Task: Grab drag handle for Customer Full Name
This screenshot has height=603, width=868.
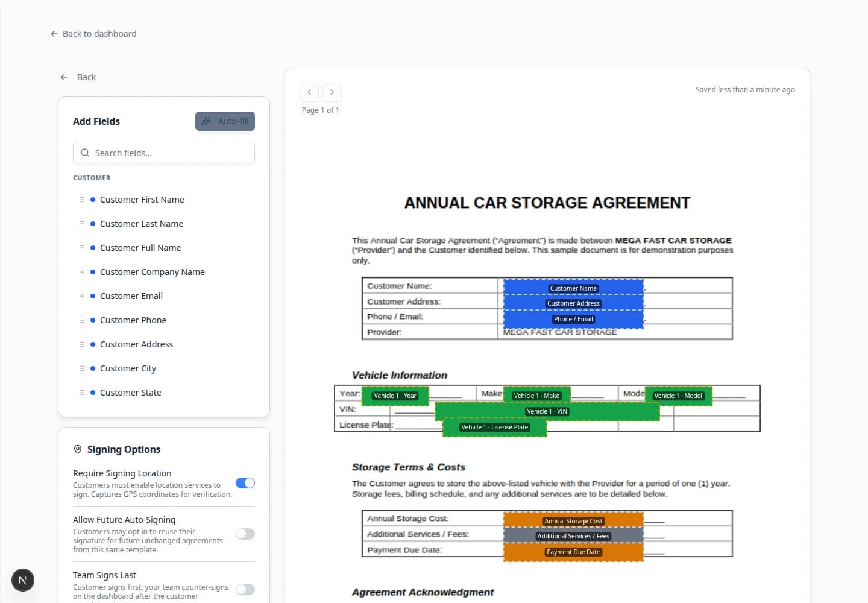Action: point(82,248)
